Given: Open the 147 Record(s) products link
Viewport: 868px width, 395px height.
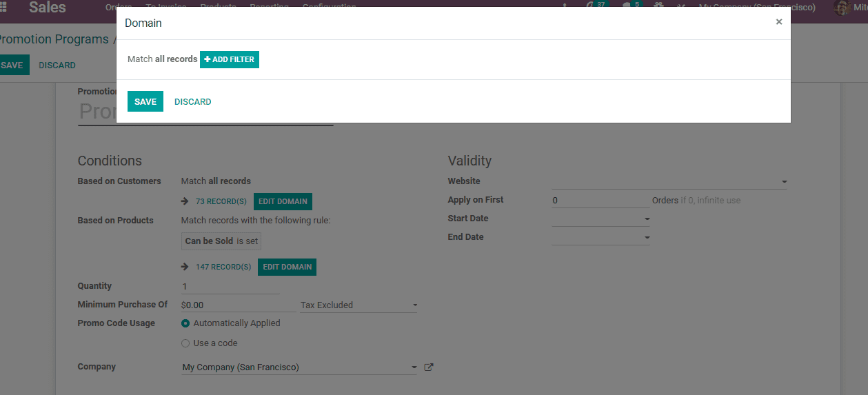Looking at the screenshot, I should point(223,267).
